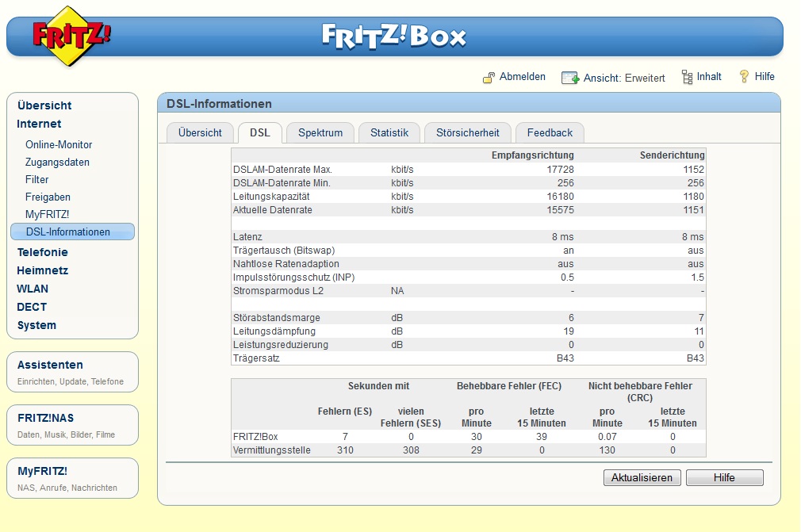Open Telefonie in sidebar menu

(42, 252)
